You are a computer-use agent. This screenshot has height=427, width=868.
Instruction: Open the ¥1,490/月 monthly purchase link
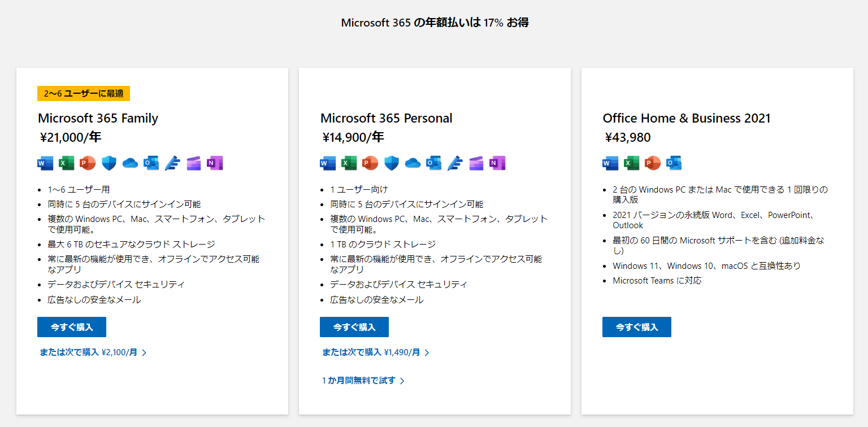tap(376, 352)
